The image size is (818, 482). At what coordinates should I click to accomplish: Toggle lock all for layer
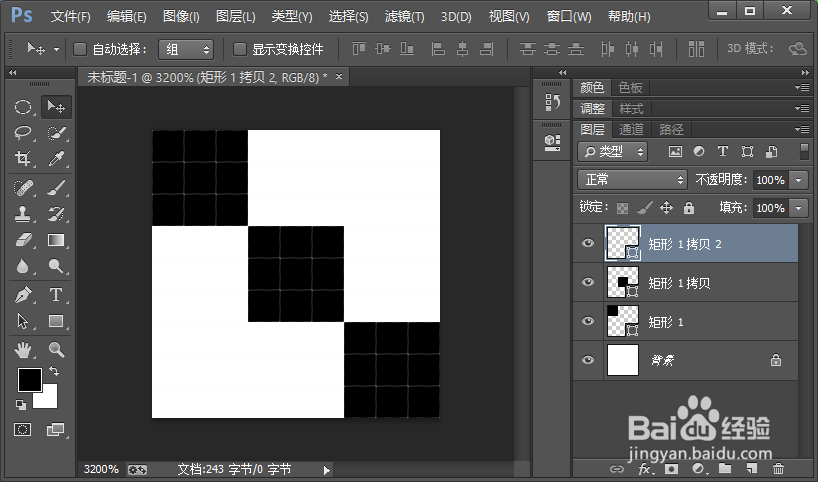click(689, 208)
